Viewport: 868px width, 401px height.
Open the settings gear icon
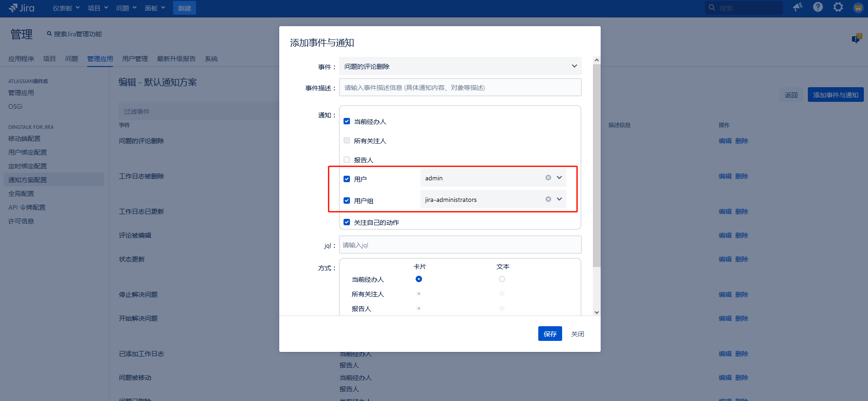[838, 7]
